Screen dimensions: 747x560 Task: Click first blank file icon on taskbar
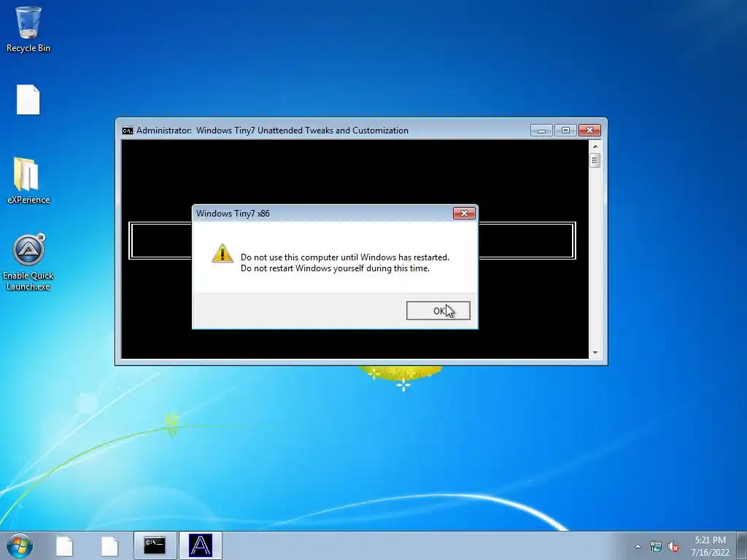click(64, 545)
